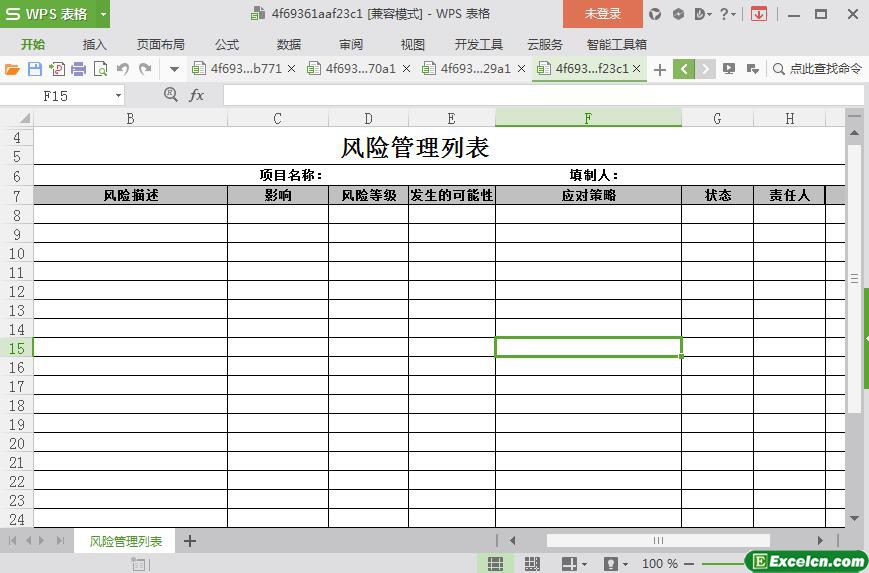
Task: Add a new document tab with plus
Action: click(x=660, y=69)
